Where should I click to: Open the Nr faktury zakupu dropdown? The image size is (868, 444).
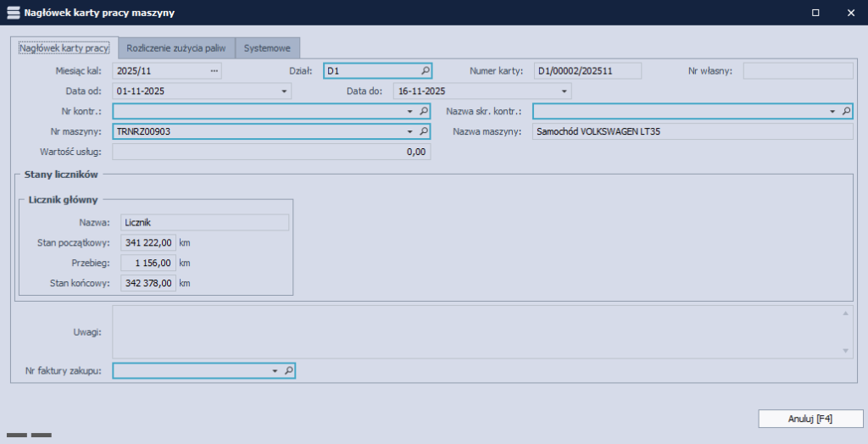tap(274, 370)
